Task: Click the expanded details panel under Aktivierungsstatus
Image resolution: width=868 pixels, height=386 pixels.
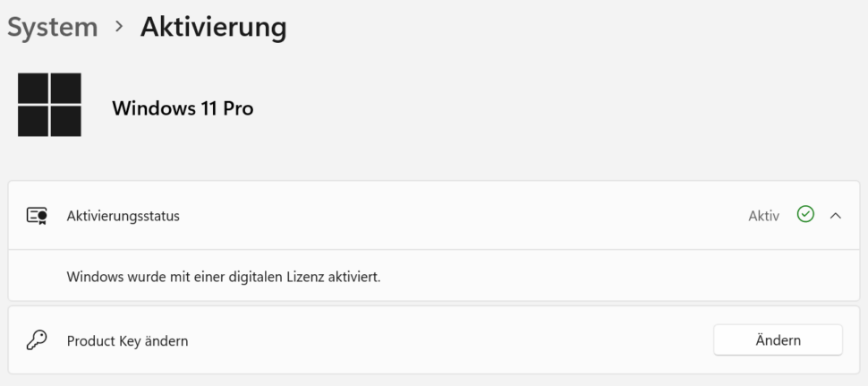Action: tap(434, 275)
